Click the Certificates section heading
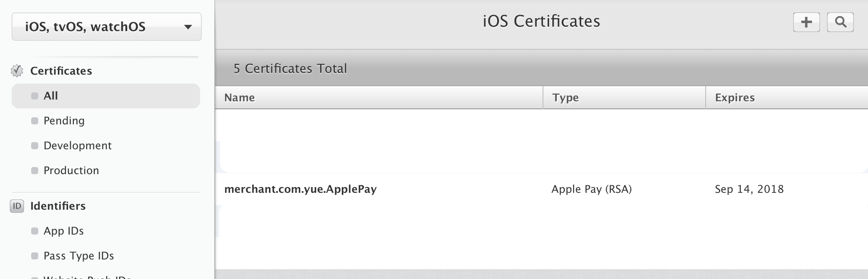868x279 pixels. pyautogui.click(x=61, y=71)
